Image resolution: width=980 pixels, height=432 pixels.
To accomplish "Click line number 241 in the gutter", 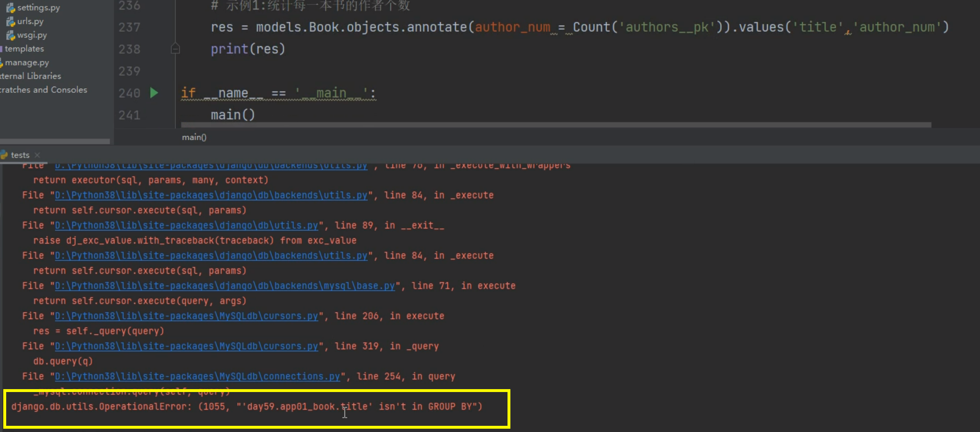I will click(x=129, y=115).
